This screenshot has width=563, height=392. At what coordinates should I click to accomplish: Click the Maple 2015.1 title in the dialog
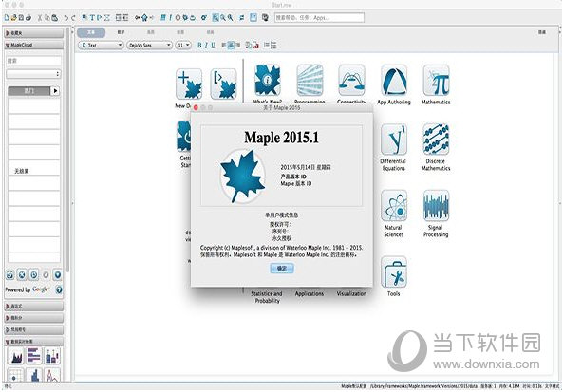[281, 138]
